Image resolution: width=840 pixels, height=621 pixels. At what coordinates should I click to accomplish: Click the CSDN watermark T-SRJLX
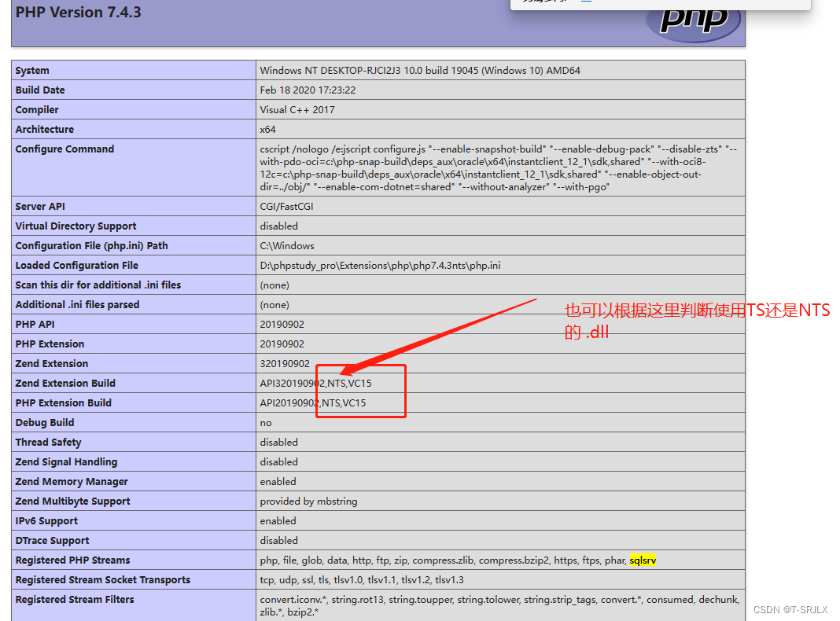click(789, 608)
